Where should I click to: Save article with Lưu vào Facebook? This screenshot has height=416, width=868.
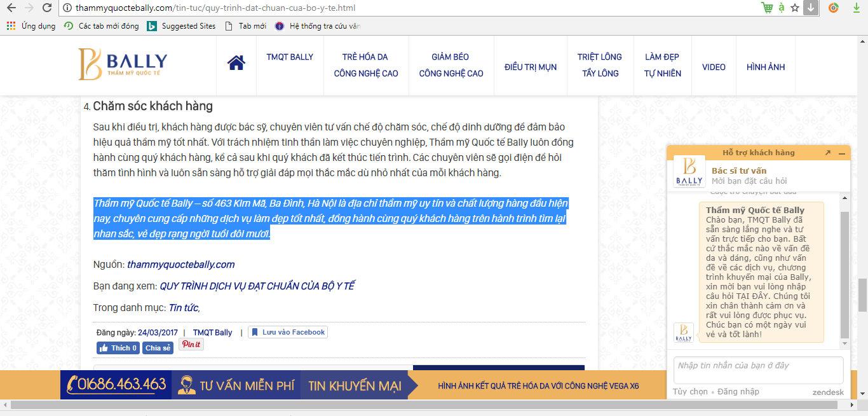pyautogui.click(x=288, y=332)
